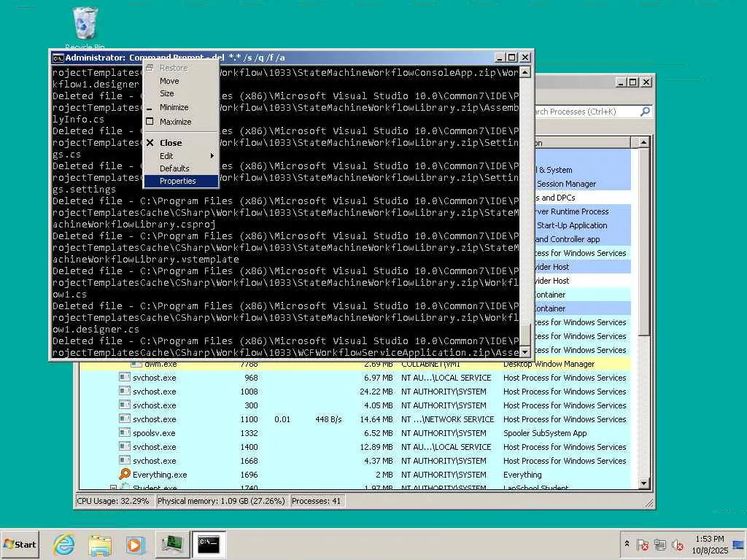Click the Everything description cell
Viewport: 747px width, 560px height.
pyautogui.click(x=522, y=475)
